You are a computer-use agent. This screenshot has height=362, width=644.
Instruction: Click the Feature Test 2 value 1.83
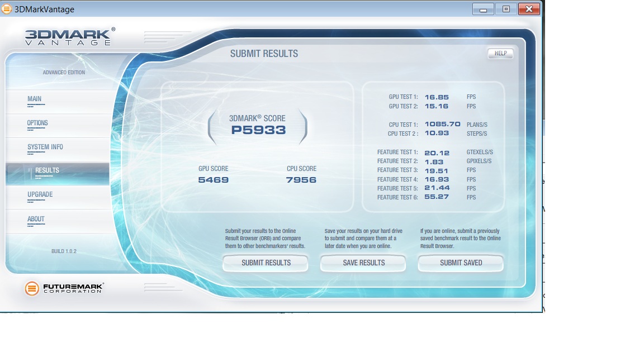click(434, 161)
